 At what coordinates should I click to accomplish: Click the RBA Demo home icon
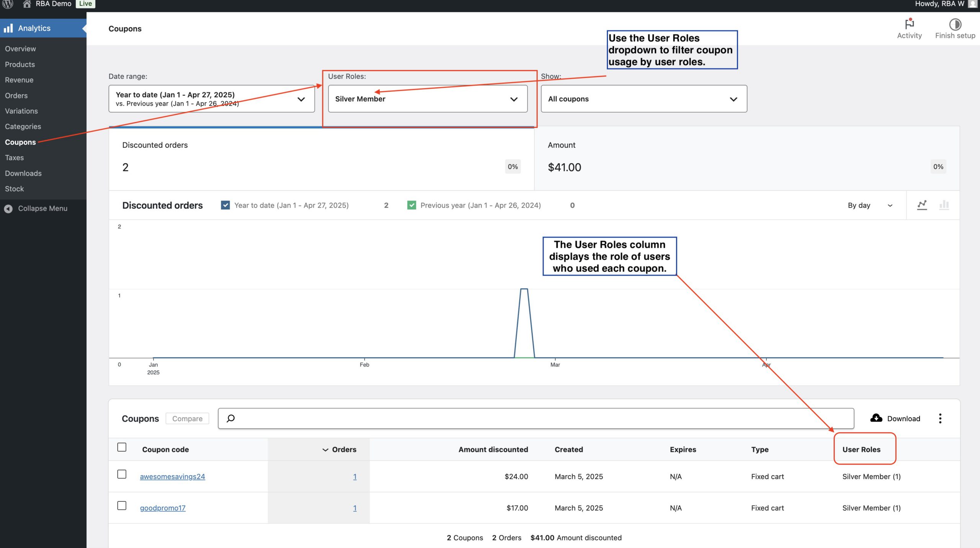coord(26,4)
